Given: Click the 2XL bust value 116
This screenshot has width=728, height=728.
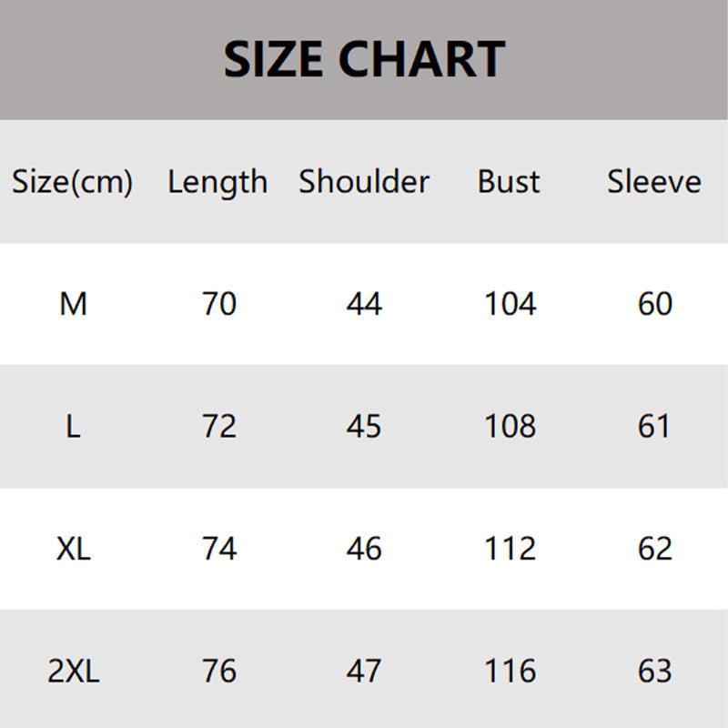Looking at the screenshot, I should tap(510, 672).
